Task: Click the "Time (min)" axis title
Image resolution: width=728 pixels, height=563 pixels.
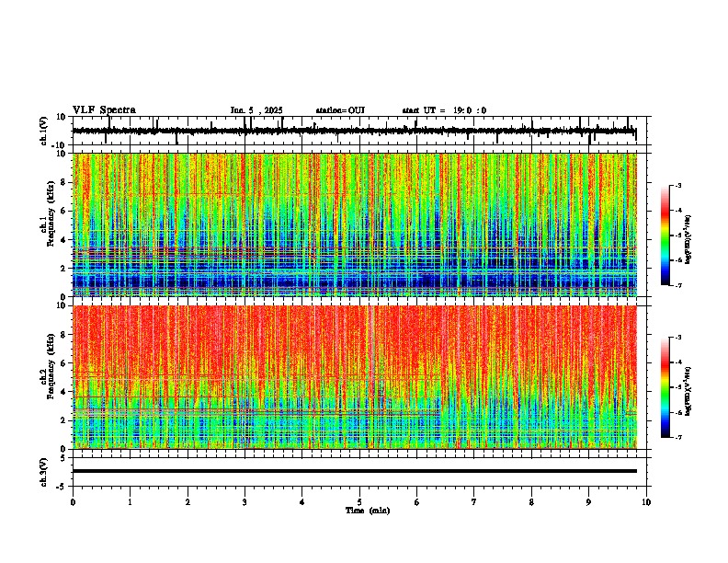Action: (x=368, y=511)
